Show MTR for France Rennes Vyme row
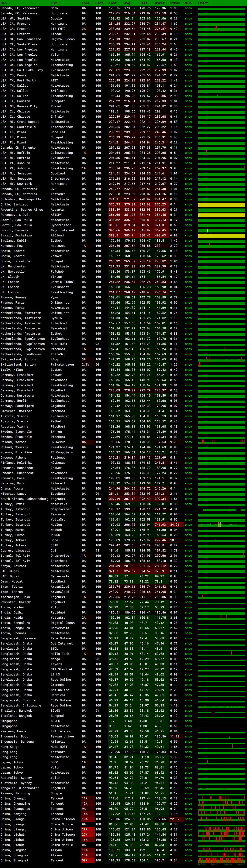 [x=189, y=297]
